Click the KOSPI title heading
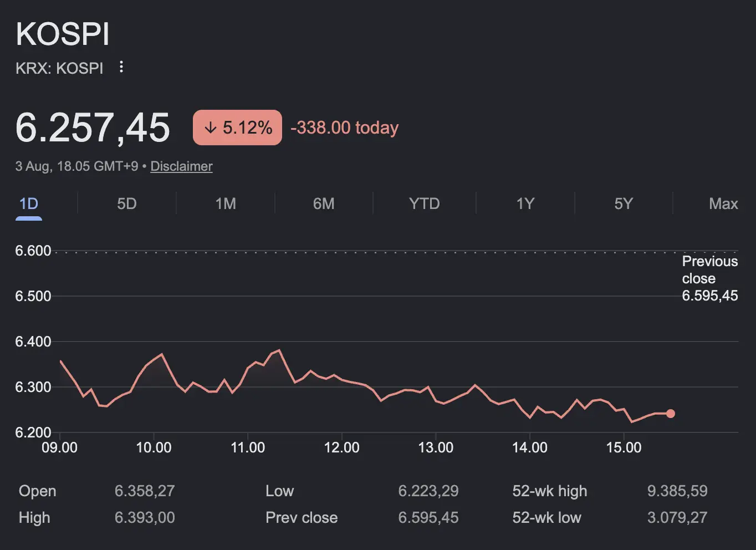This screenshot has width=756, height=550. [63, 34]
